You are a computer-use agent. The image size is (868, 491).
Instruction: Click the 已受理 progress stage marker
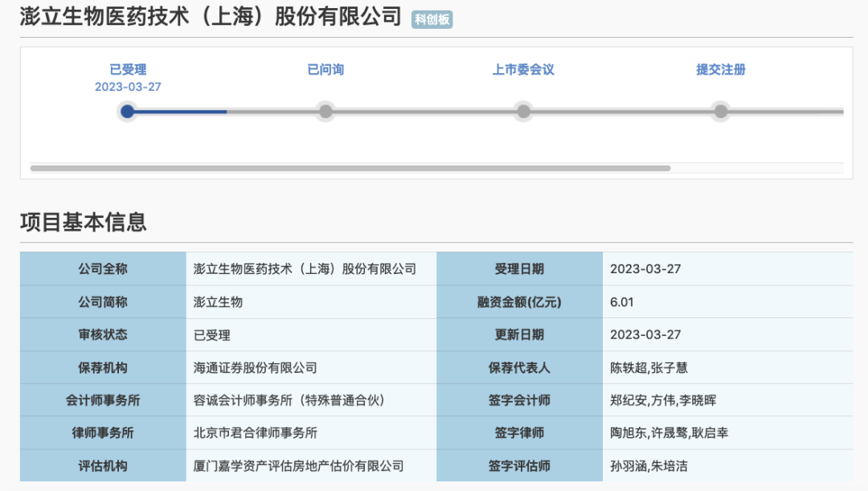tap(127, 111)
